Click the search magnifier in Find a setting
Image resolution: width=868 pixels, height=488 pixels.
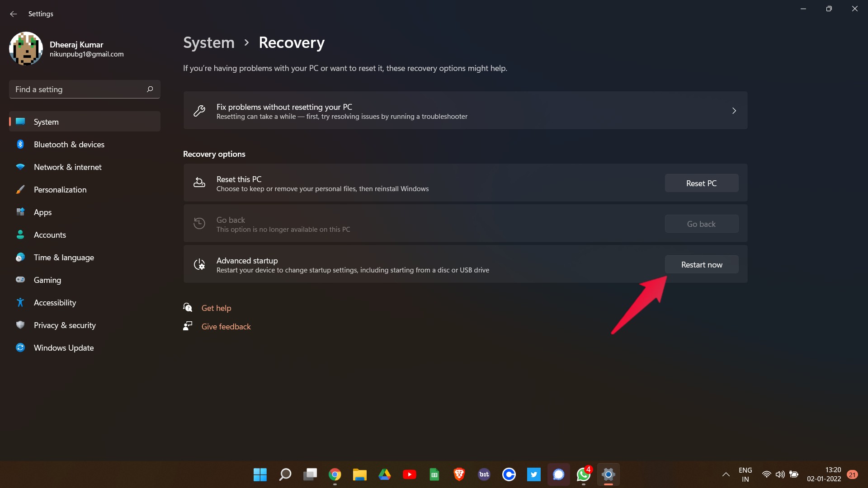[x=150, y=89]
